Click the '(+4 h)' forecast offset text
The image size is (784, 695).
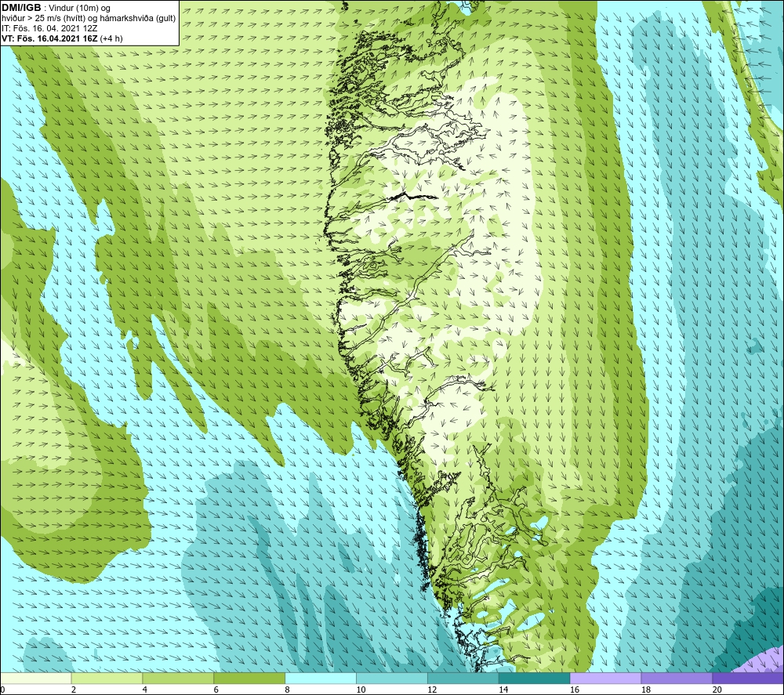[x=111, y=38]
